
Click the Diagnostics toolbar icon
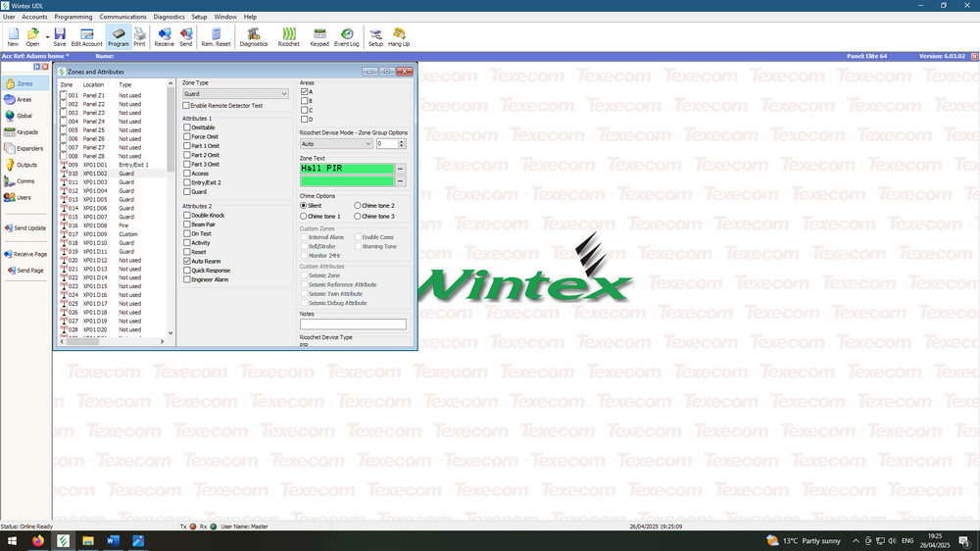(253, 37)
